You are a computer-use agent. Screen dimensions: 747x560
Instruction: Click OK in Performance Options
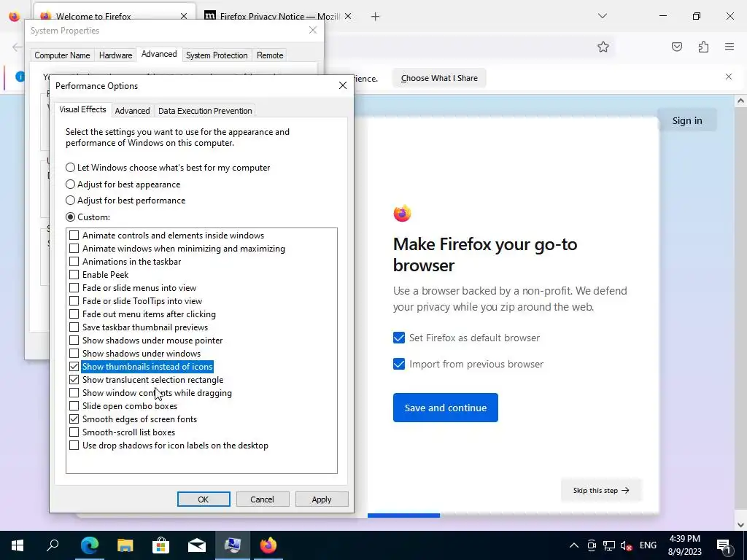click(204, 499)
